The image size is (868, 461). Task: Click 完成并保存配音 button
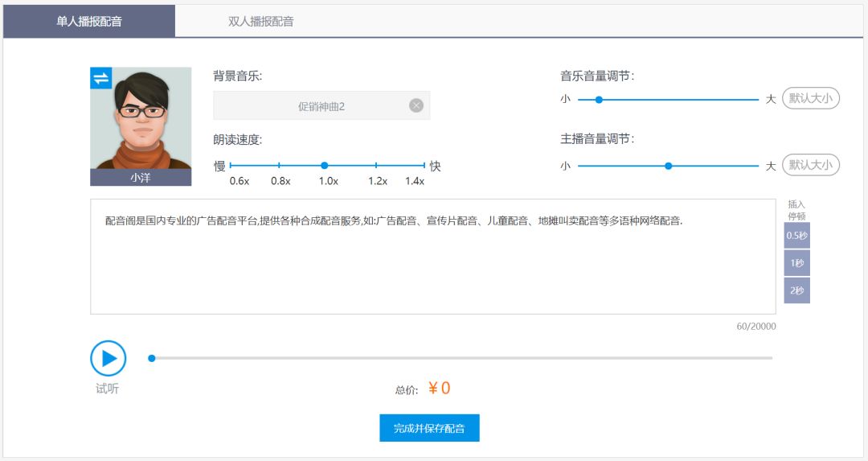429,428
